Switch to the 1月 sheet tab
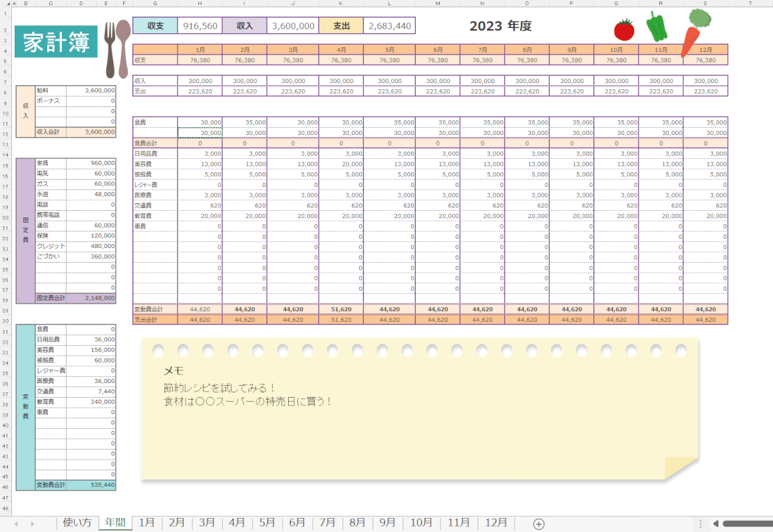 (x=146, y=523)
